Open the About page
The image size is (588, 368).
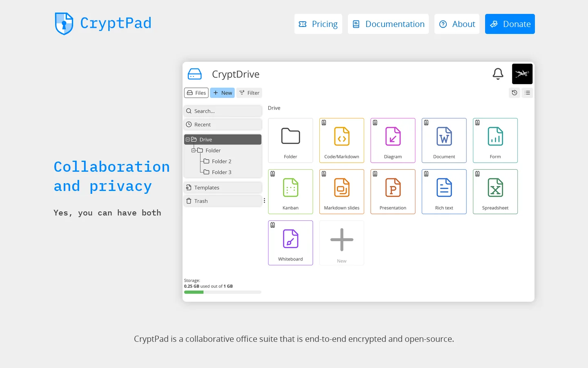tap(457, 24)
